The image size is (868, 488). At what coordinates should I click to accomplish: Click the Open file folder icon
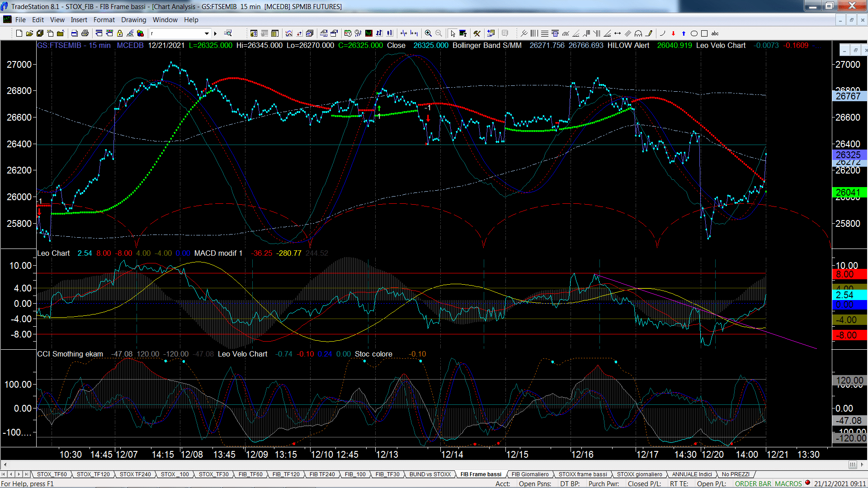tap(29, 33)
